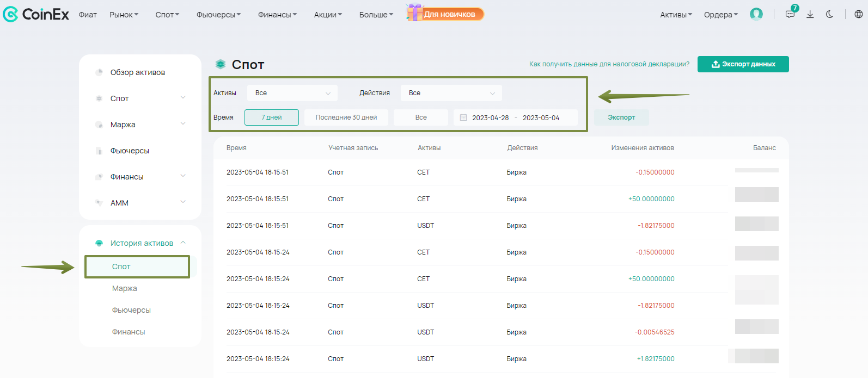This screenshot has height=378, width=868.
Task: Open Обзор активов in sidebar
Action: pyautogui.click(x=137, y=72)
